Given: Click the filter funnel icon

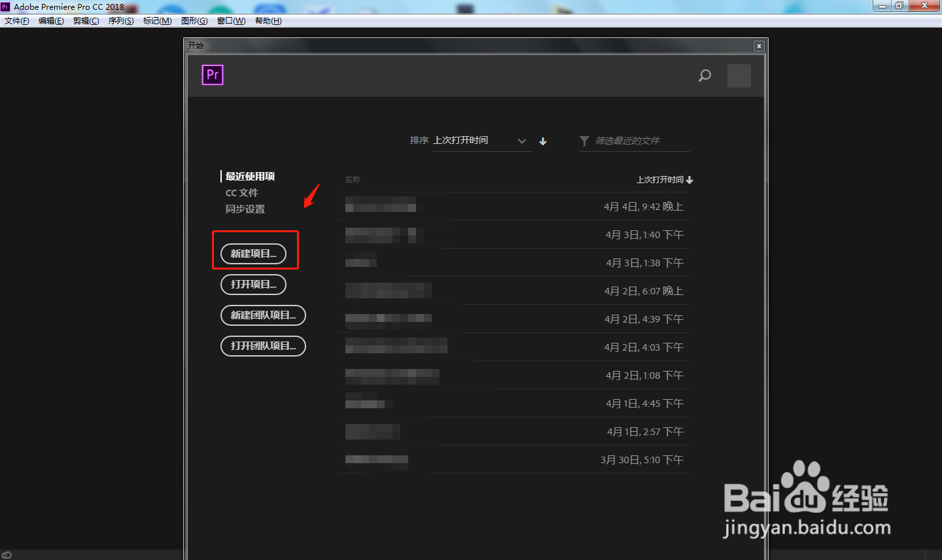Looking at the screenshot, I should pos(584,141).
